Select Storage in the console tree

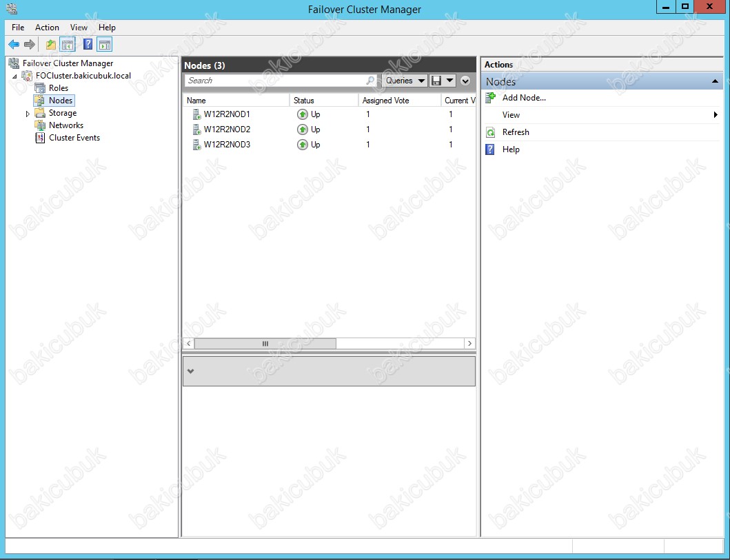[63, 113]
